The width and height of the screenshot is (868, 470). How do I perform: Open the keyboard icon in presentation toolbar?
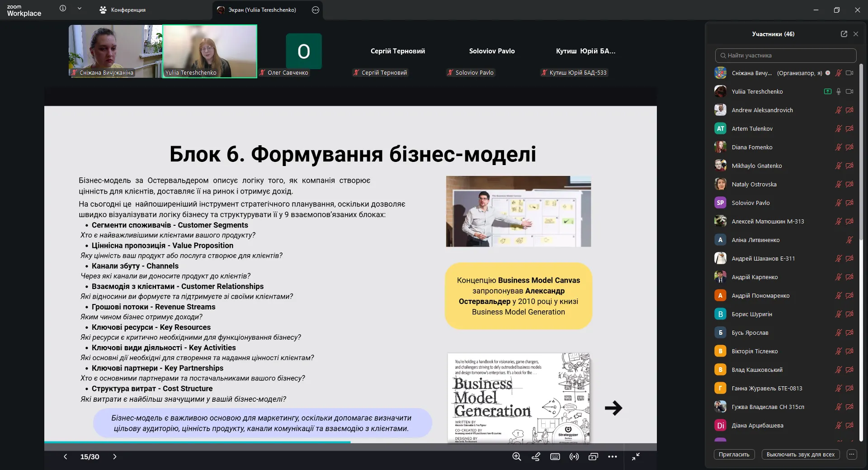(555, 456)
